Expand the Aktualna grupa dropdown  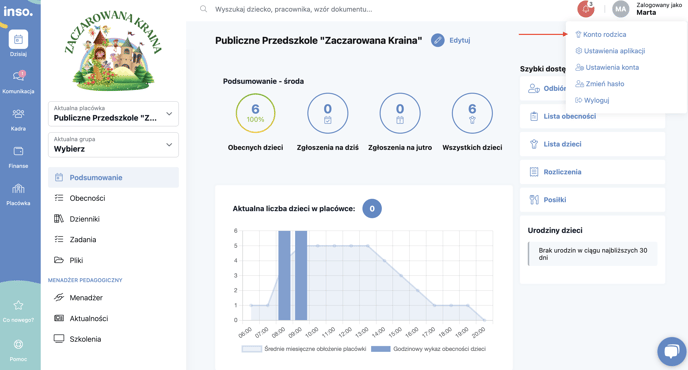[113, 145]
